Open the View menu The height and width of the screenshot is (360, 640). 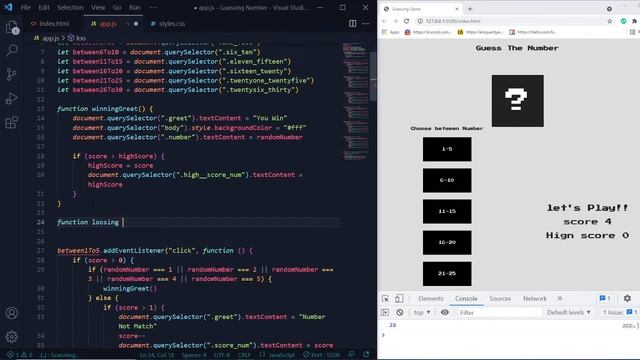tap(98, 7)
